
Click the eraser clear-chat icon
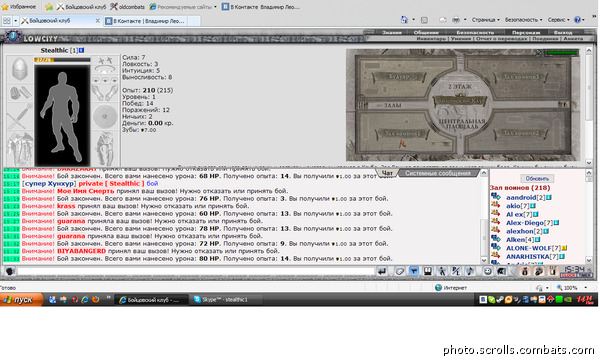(400, 271)
